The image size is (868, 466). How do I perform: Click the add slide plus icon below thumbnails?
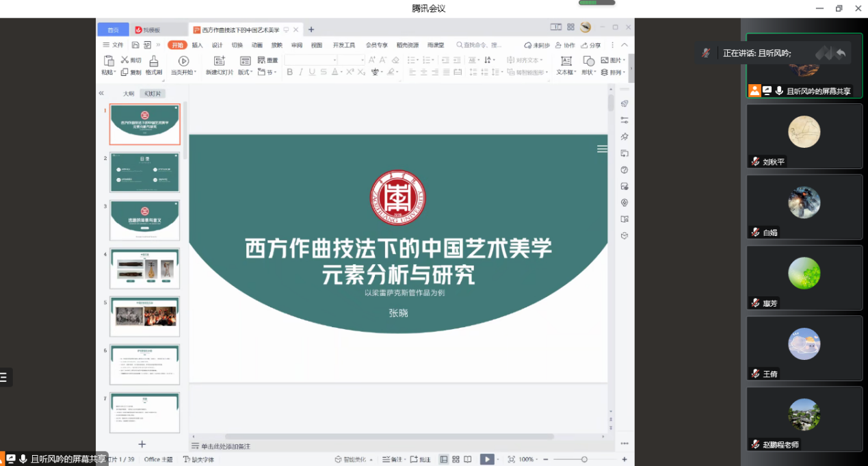(x=142, y=444)
